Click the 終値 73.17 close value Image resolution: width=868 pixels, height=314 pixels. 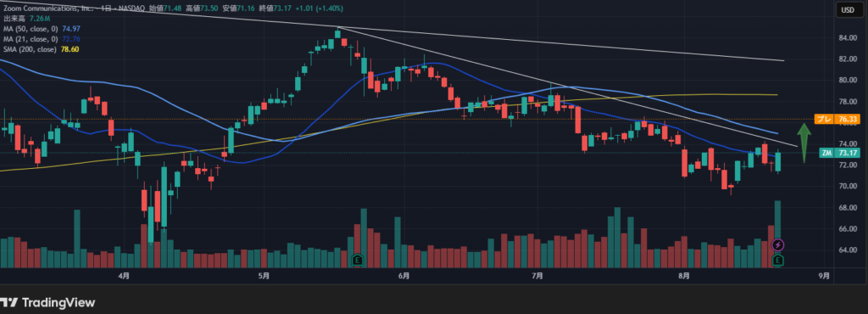click(x=275, y=8)
